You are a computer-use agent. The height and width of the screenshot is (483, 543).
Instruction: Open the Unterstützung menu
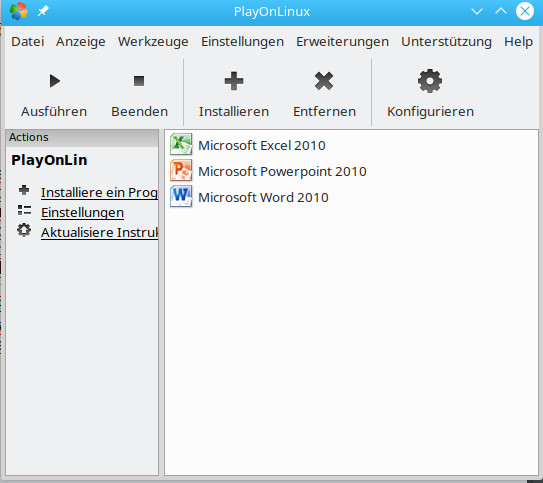click(x=446, y=42)
